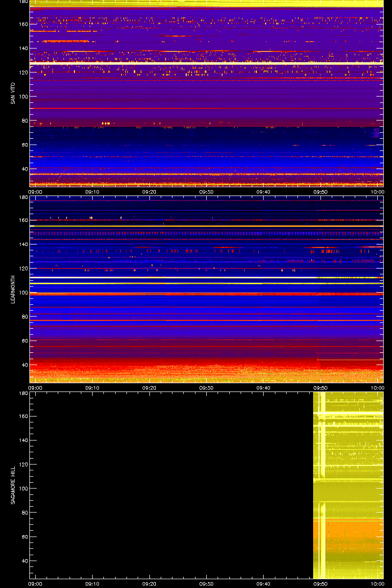392x588 pixels.
Task: Click the SAGAMORE HILL station axis label
Action: pyautogui.click(x=13, y=485)
